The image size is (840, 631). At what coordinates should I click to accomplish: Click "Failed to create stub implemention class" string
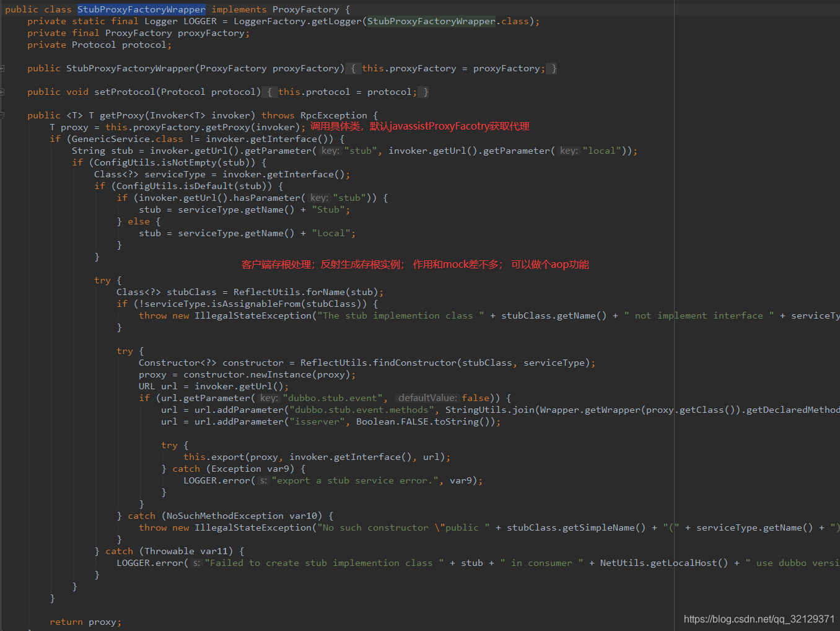(324, 563)
